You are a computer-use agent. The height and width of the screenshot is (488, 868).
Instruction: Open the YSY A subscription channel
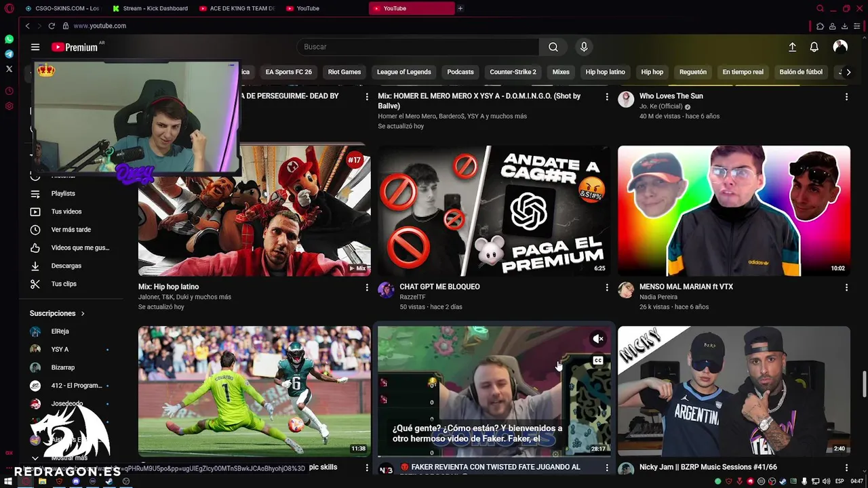[x=60, y=350]
